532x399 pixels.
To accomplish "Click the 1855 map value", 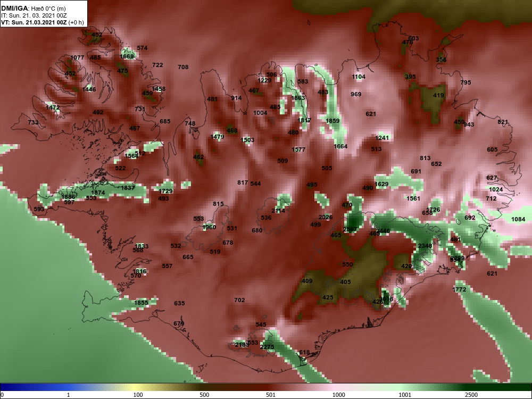I will point(141,303).
